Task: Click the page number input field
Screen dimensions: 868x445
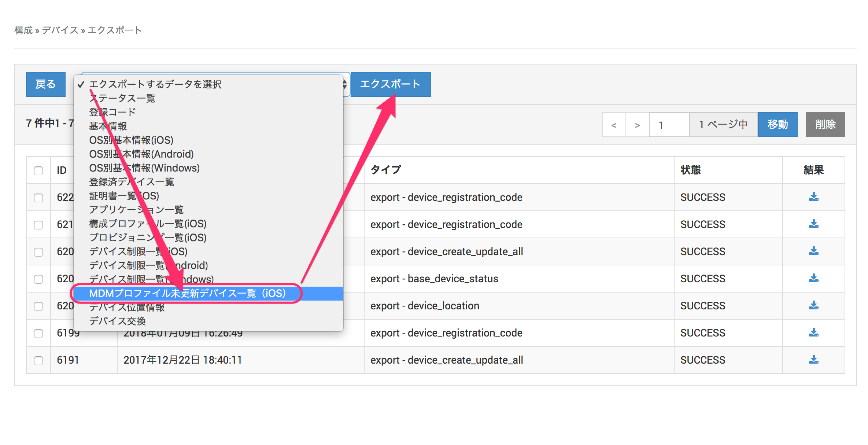Action: [x=669, y=125]
